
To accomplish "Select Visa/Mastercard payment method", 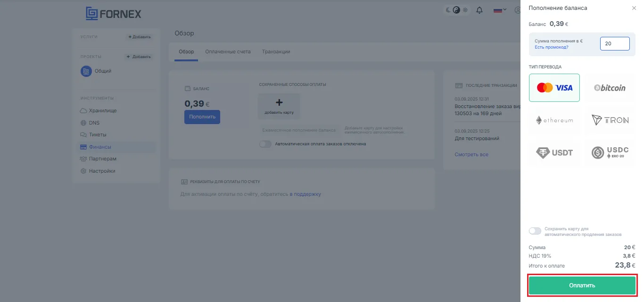I will tap(554, 88).
